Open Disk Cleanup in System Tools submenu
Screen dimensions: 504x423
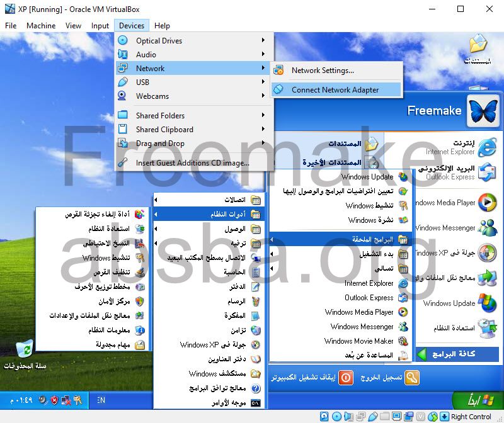92,272
